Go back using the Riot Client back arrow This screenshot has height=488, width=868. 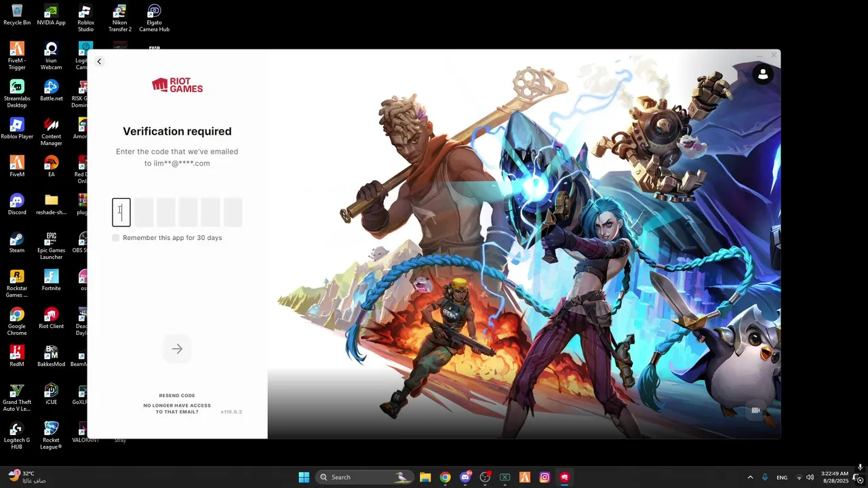pyautogui.click(x=99, y=62)
